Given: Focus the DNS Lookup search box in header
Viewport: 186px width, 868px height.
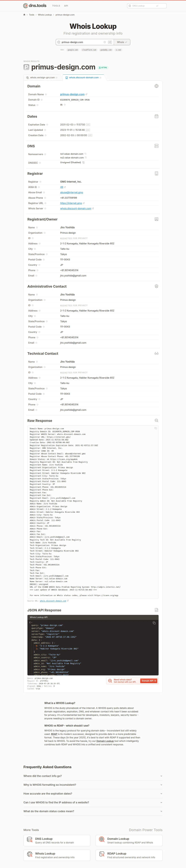Looking at the screenshot, I should point(147,6).
